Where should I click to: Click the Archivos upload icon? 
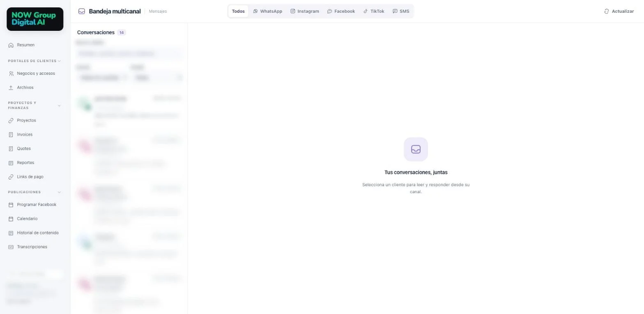(11, 88)
